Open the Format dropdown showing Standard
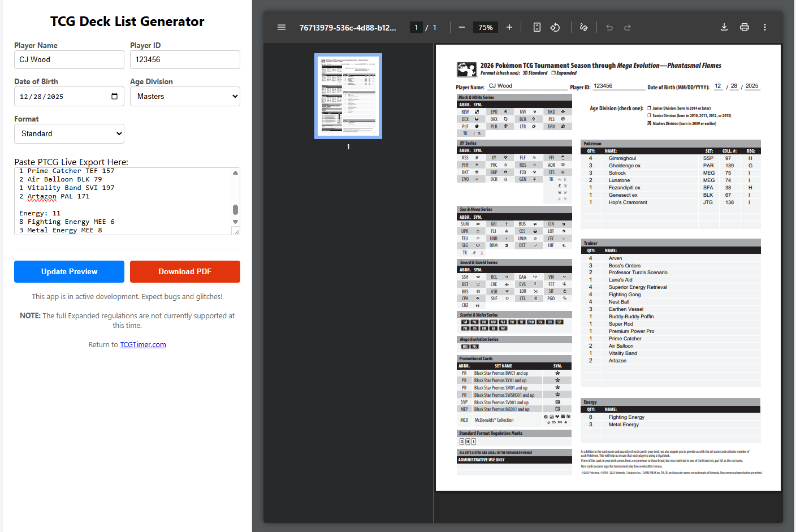This screenshot has height=532, width=796. [69, 133]
